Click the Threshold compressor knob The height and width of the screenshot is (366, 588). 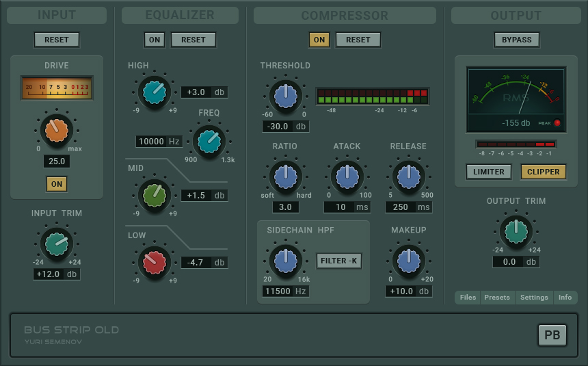click(286, 96)
